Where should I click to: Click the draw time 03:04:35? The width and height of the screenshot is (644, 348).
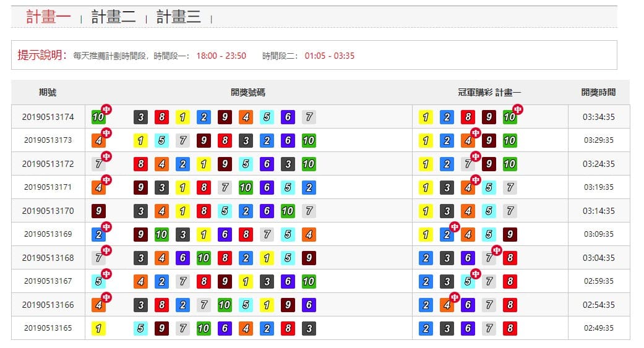(x=598, y=258)
